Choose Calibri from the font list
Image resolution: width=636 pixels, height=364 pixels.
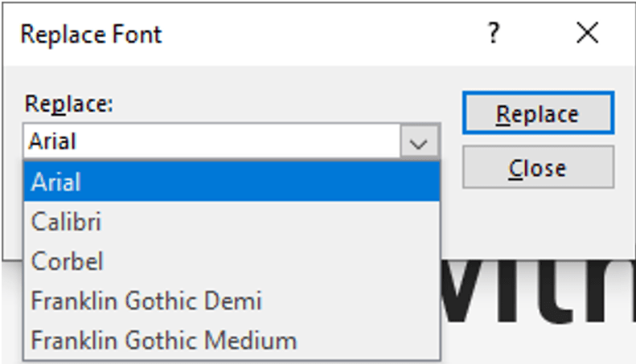[66, 222]
